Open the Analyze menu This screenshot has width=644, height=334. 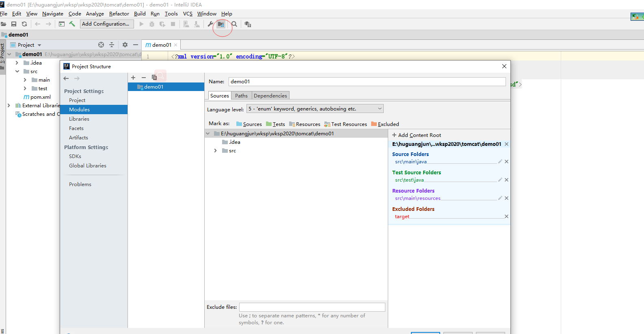tap(95, 14)
